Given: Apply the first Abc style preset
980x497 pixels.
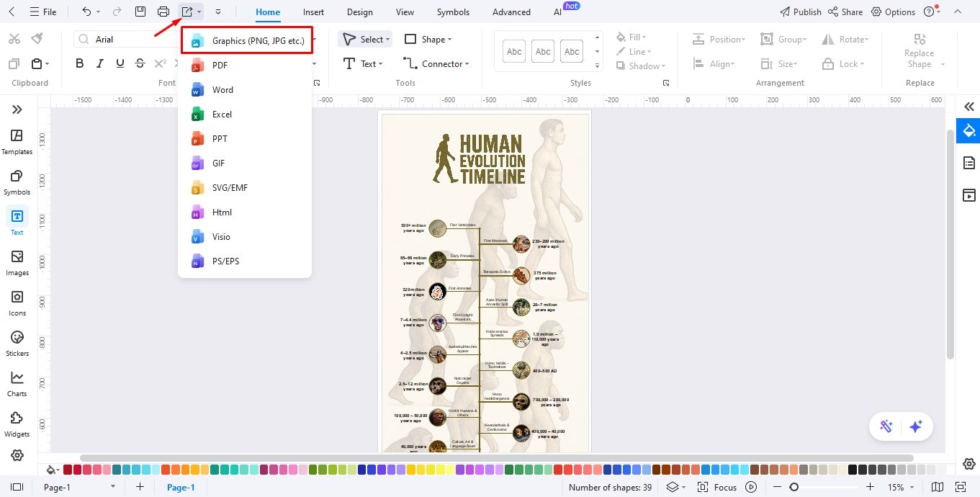Looking at the screenshot, I should point(514,51).
